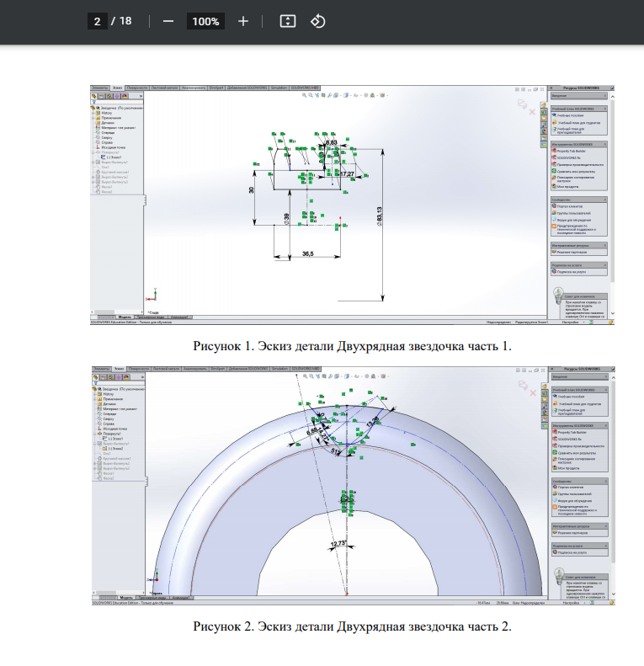
Task: Rotate the document with the rotate icon
Action: click(x=317, y=21)
